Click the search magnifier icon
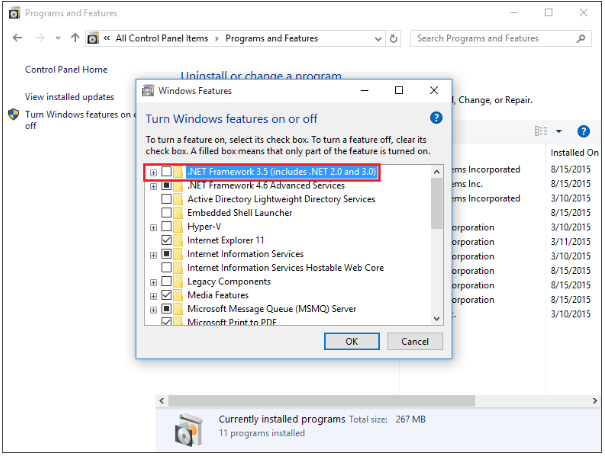Viewport: 605px width, 458px height. [x=581, y=39]
